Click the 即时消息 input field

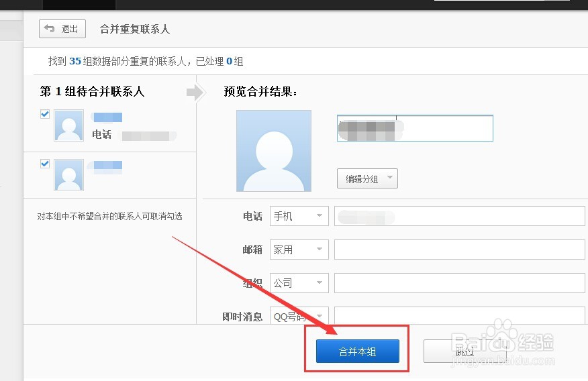(x=460, y=315)
